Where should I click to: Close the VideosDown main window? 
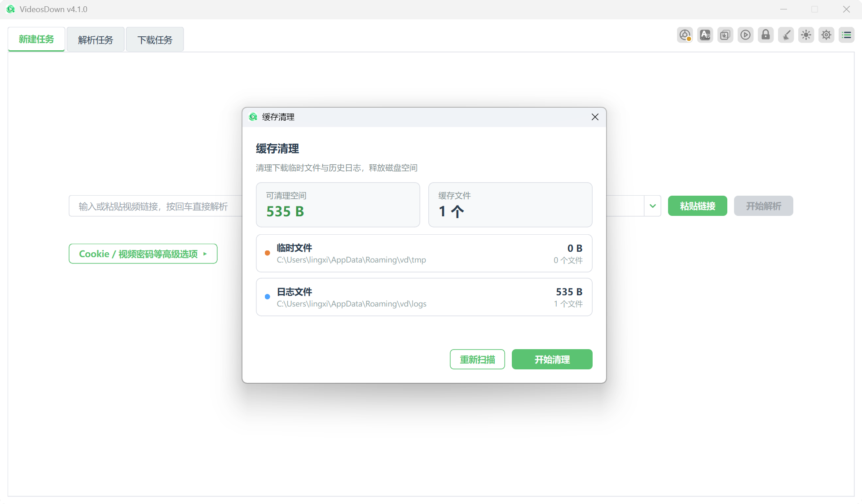coord(846,9)
